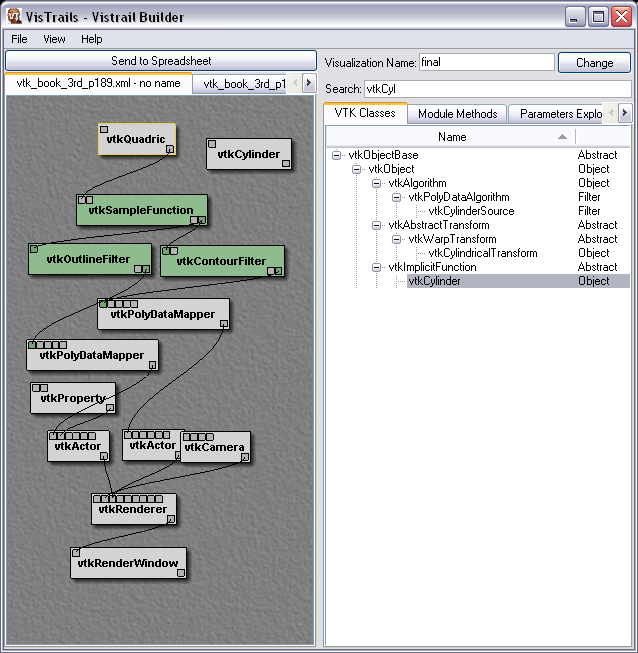The image size is (638, 653).
Task: Click vtkQuadric's output port square
Action: (x=170, y=149)
